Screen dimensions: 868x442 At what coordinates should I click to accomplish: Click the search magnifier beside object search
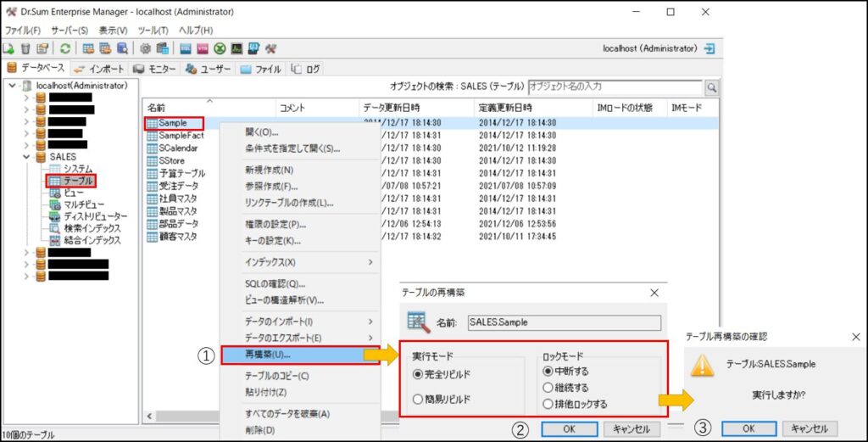712,87
